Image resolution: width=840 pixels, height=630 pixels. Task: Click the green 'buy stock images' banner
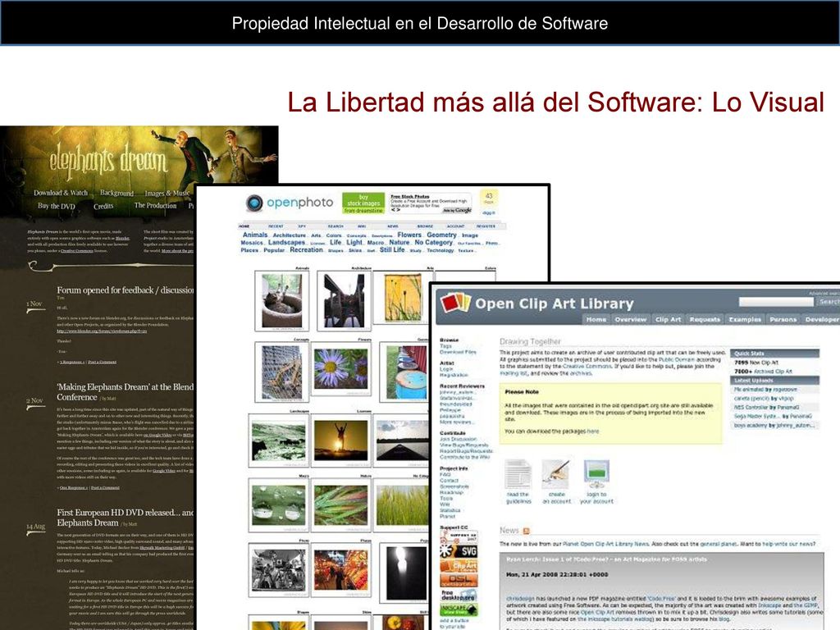click(363, 203)
